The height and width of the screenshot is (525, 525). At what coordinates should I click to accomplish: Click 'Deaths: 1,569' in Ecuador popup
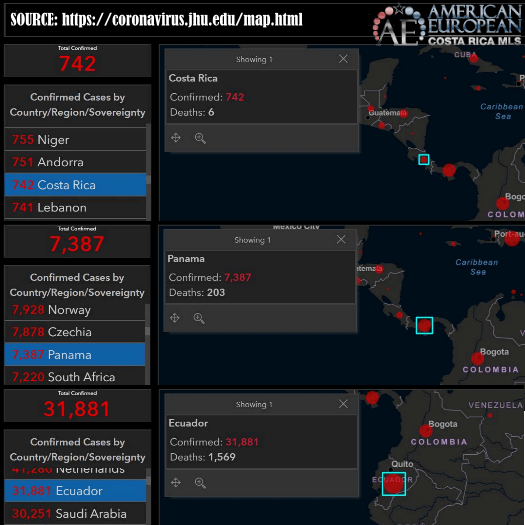pos(203,457)
